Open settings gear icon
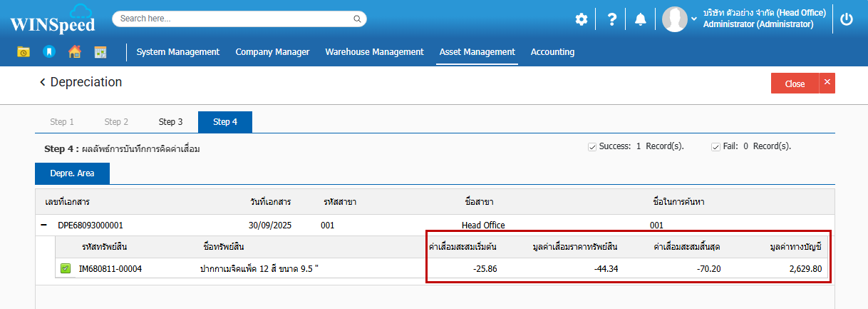Screen dimensions: 868x309 click(x=582, y=19)
